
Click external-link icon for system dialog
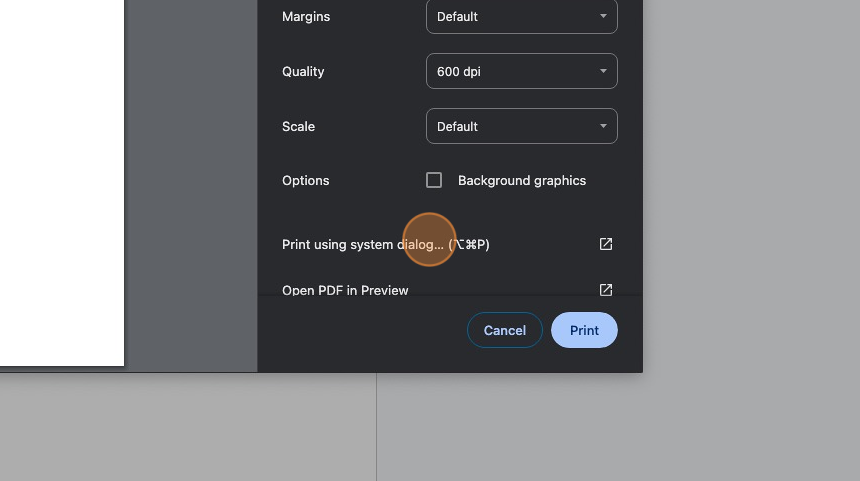pos(606,244)
